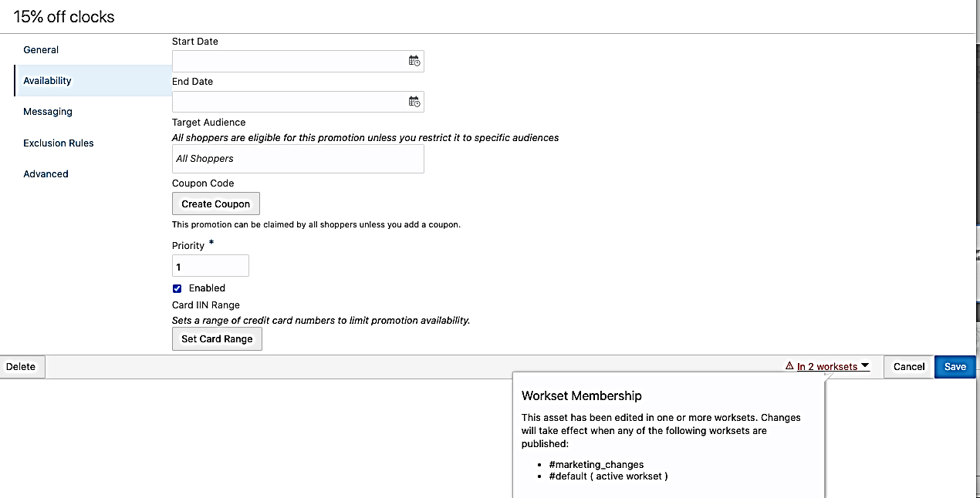
Task: Delete this promotion
Action: [21, 367]
